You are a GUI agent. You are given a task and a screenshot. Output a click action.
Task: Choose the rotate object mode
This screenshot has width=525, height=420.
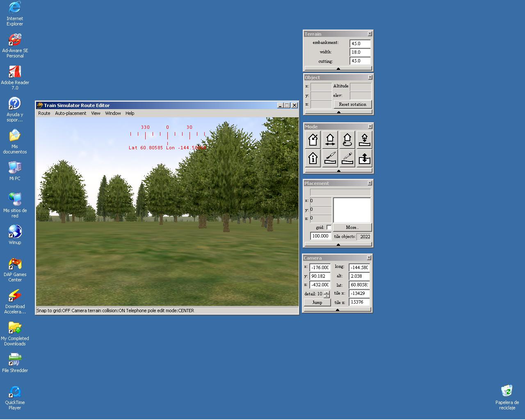coord(347,140)
